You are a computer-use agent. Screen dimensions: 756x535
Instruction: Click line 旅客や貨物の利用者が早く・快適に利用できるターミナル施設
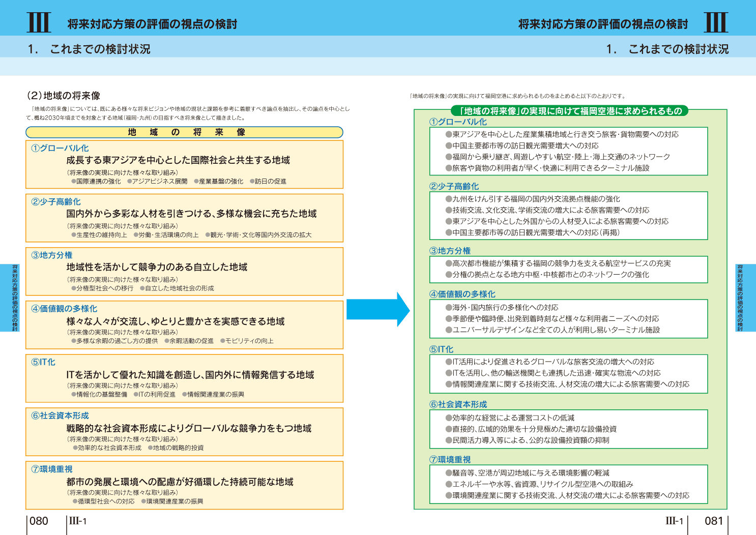(547, 168)
